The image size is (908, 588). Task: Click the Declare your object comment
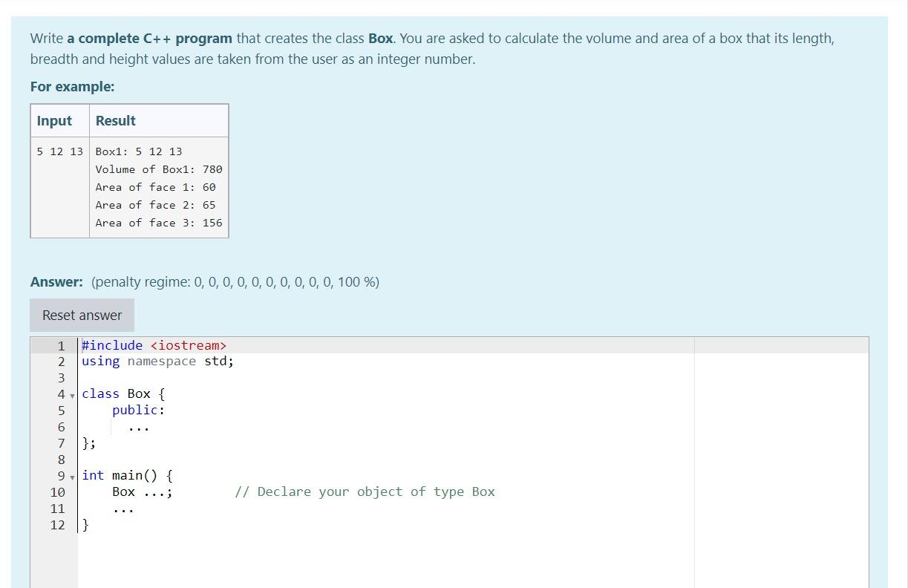364,491
